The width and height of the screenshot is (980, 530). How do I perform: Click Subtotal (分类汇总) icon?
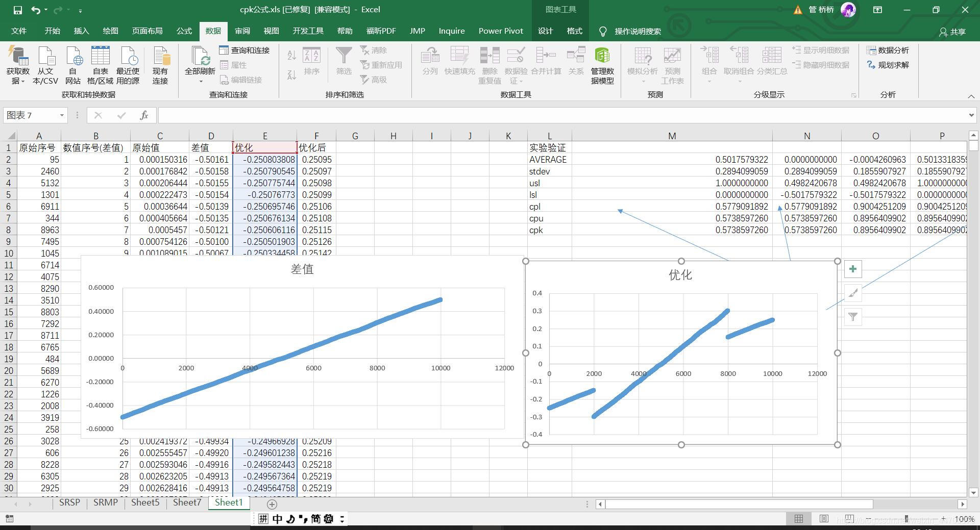772,61
